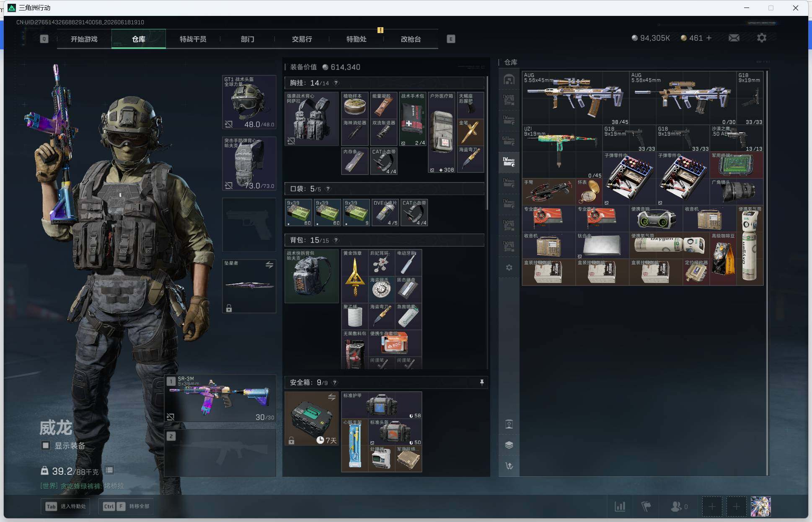Select the 植物样本 item
This screenshot has height=522, width=812.
(355, 105)
